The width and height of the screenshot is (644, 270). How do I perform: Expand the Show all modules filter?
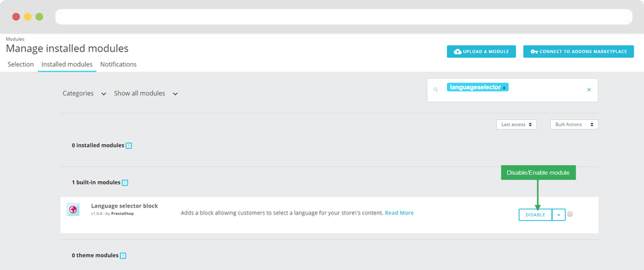tap(146, 93)
